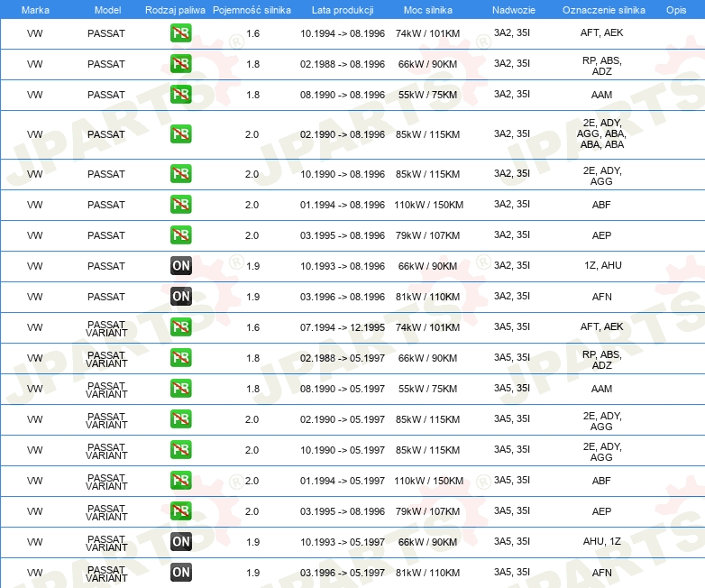Select the date range 10.1990 -> 05.1997

coord(343,450)
